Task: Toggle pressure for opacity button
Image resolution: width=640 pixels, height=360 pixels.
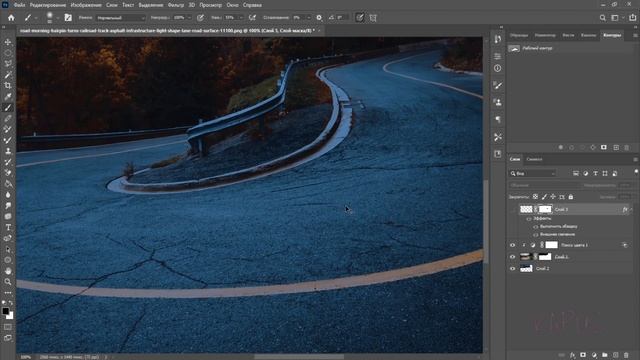Action: pyautogui.click(x=200, y=18)
